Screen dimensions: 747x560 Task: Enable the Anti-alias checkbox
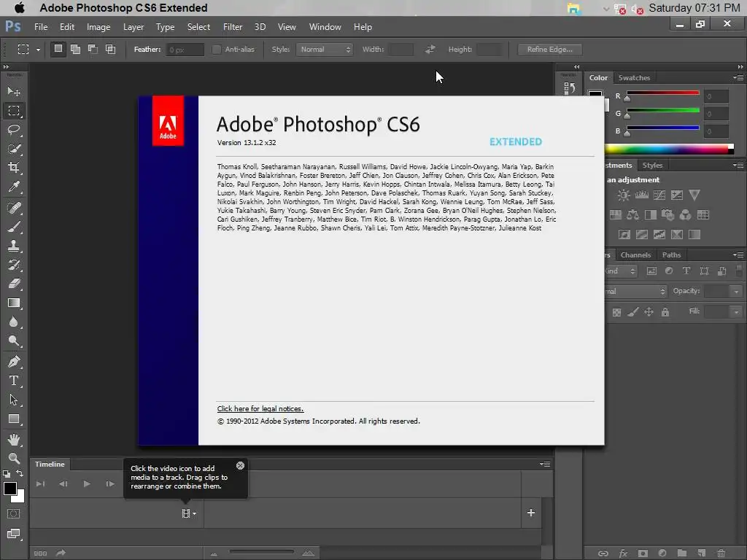click(216, 50)
